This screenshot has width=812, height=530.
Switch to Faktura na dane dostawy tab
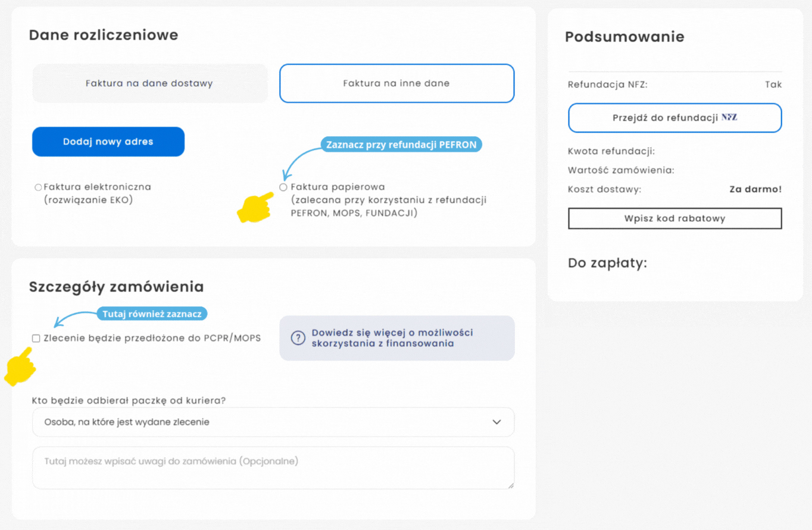150,83
